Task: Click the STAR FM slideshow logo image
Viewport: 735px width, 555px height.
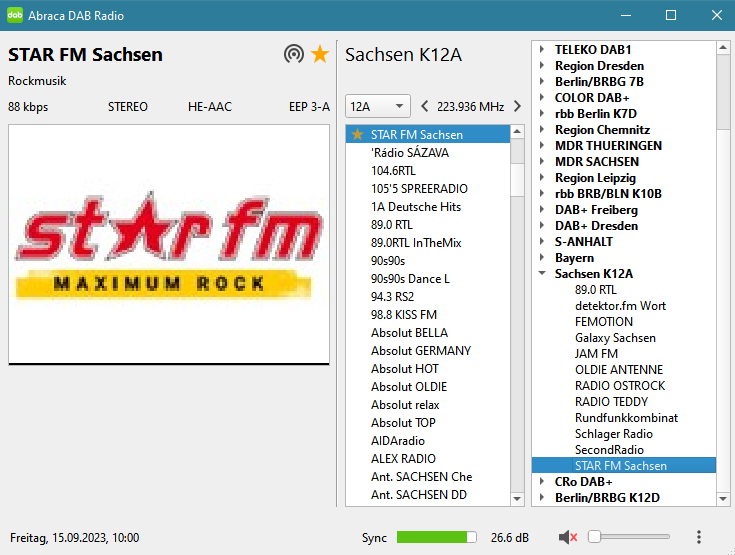Action: (169, 244)
